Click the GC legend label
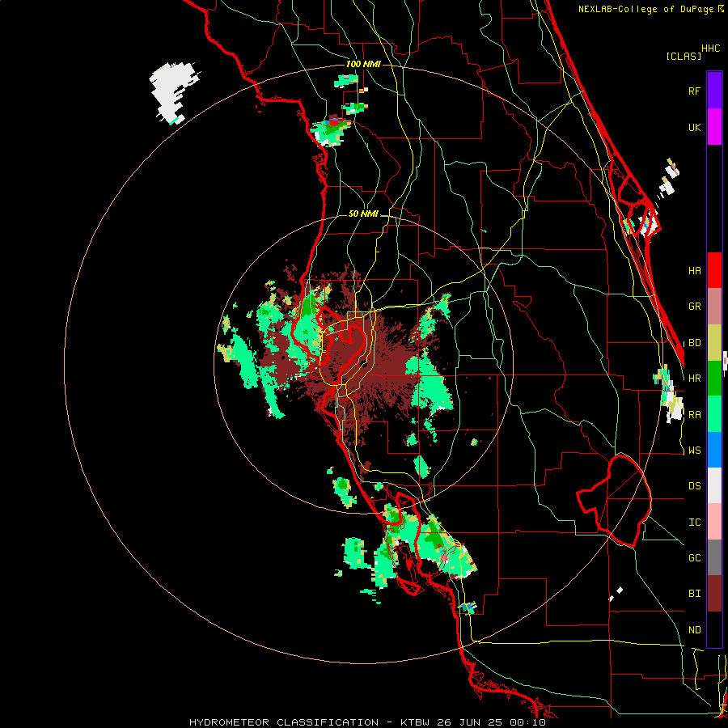 point(694,558)
